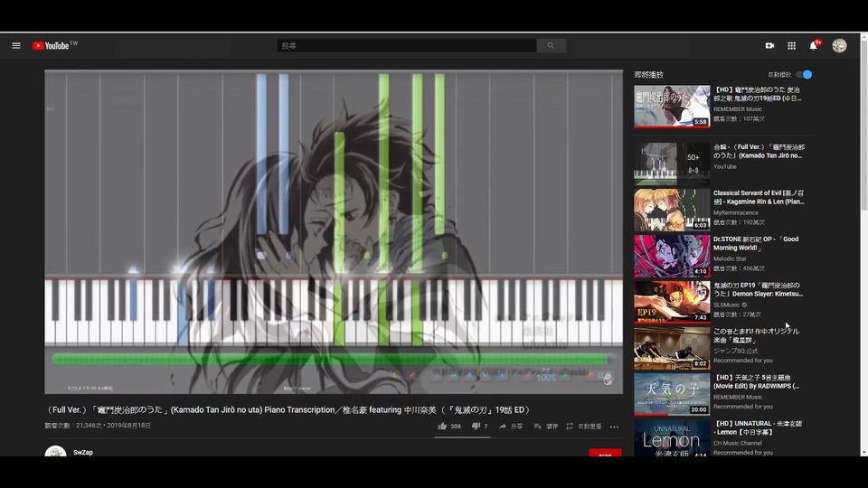Click the SLSMusic channel name
Screen dimensions: 868x488
[726, 305]
